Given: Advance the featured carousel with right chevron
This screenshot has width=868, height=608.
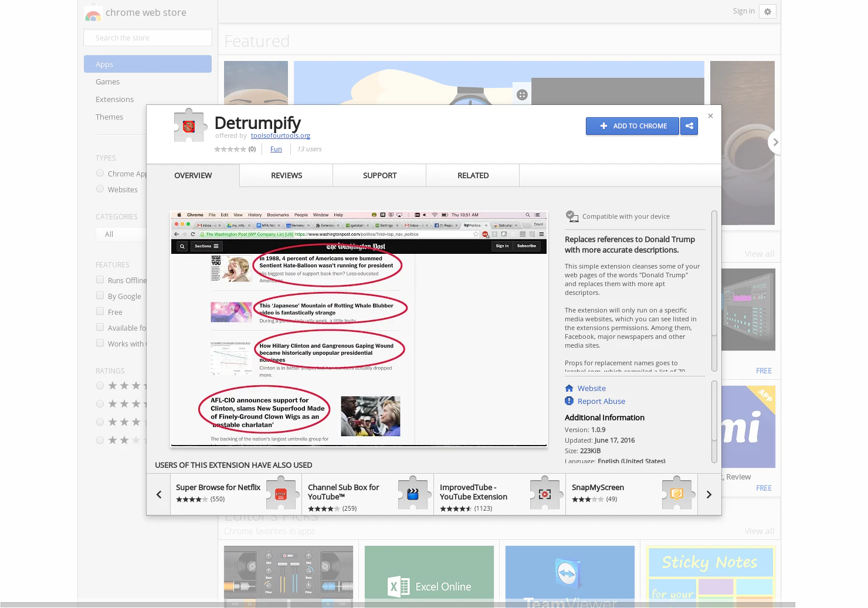Looking at the screenshot, I should pyautogui.click(x=775, y=142).
